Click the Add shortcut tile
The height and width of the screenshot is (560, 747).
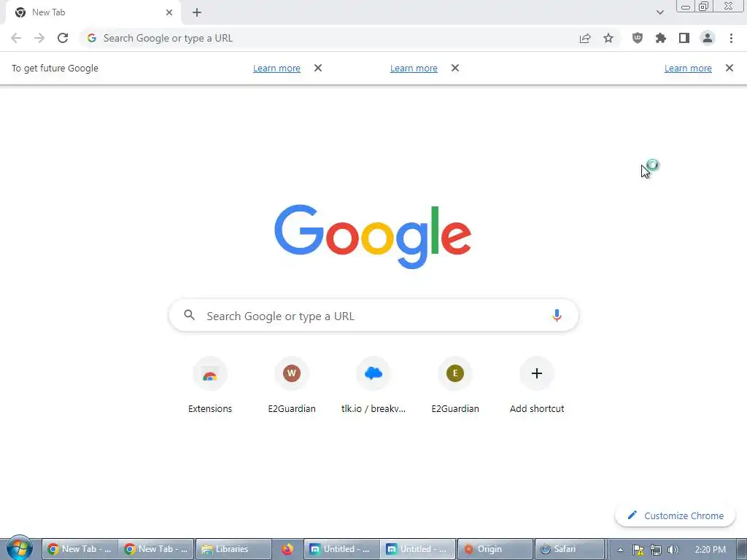537,386
